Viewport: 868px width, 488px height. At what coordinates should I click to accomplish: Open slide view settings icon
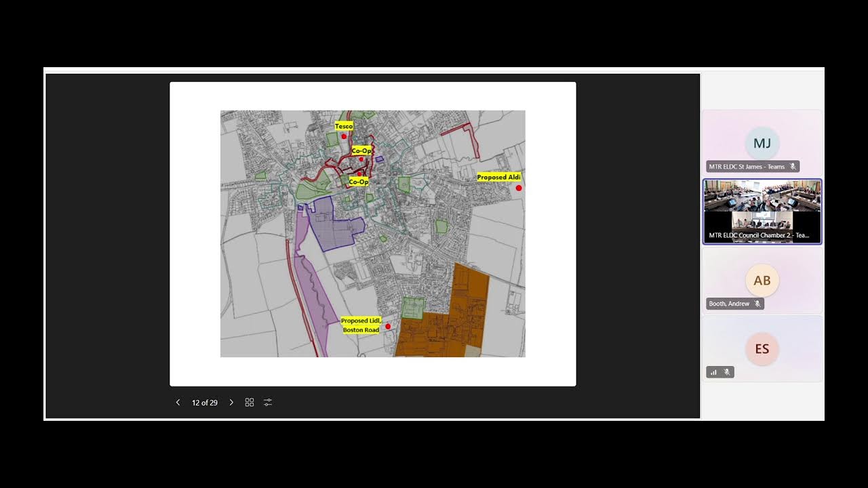268,403
